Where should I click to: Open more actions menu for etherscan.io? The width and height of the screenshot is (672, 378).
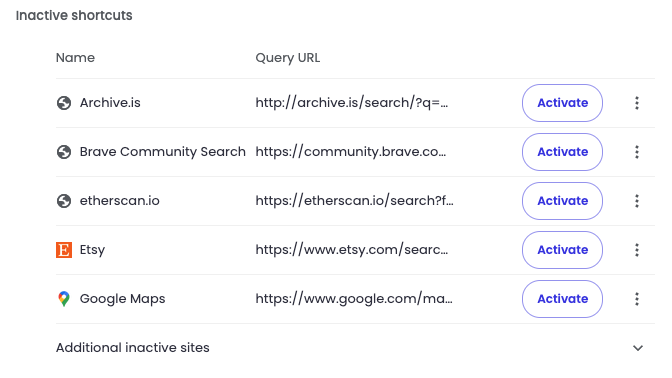[637, 201]
